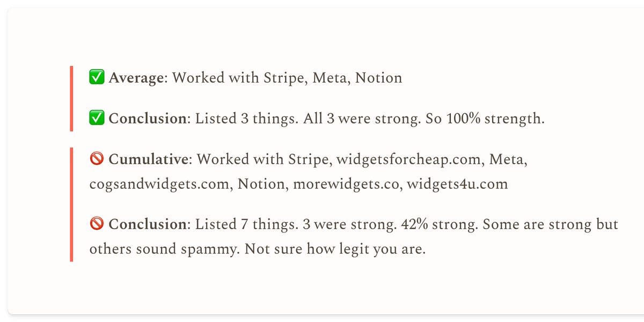Image resolution: width=644 pixels, height=322 pixels.
Task: Click the prohibited sign beside the second Conclusion
Action: 97,224
